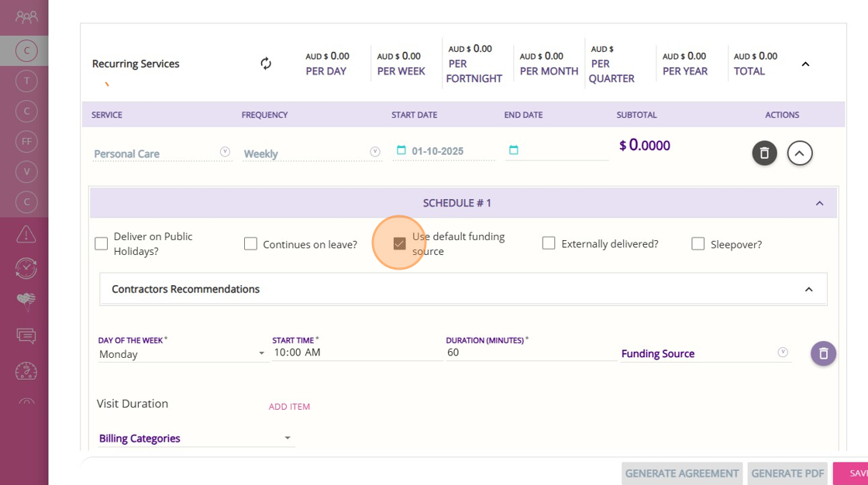Collapse the Schedule # 1 panel
The width and height of the screenshot is (868, 485).
[819, 204]
